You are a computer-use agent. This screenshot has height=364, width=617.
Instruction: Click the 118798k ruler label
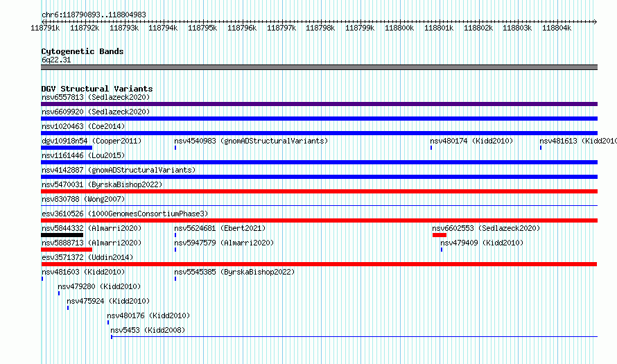320,28
